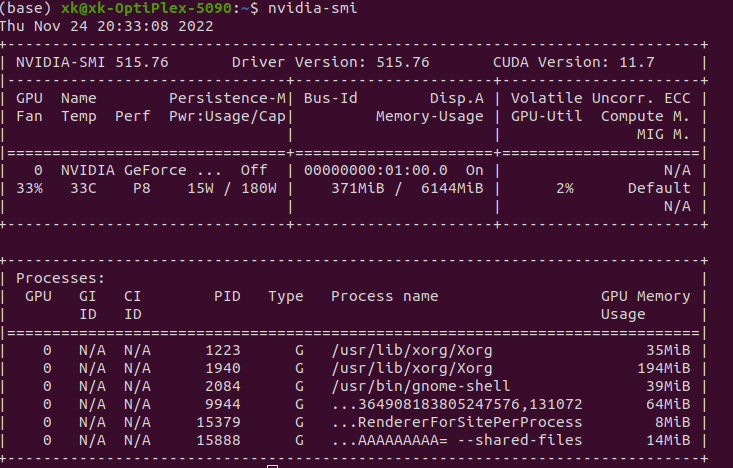Viewport: 733px width, 468px height.
Task: Click the NVIDIA-SMI 515.76 header text
Action: pos(92,62)
